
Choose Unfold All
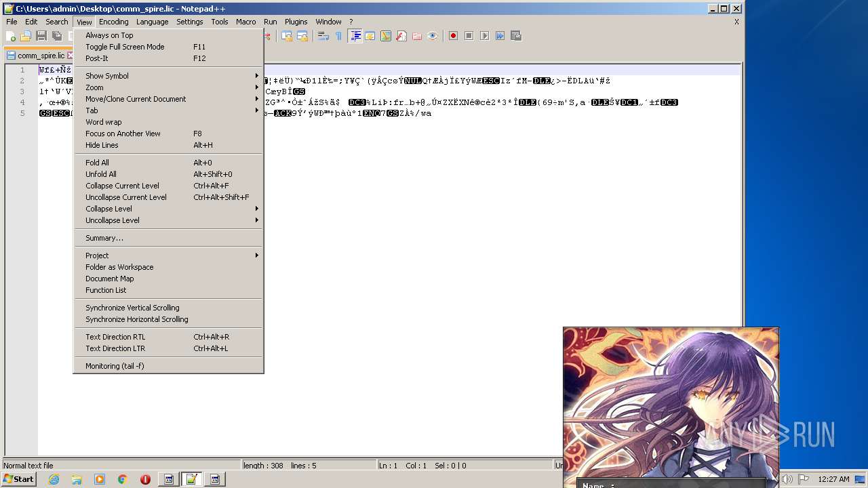point(168,174)
